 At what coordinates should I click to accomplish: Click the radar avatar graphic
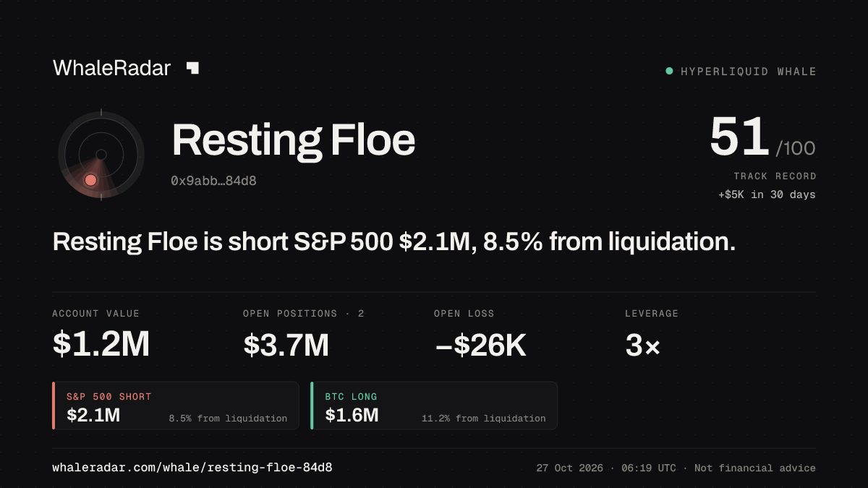coord(101,155)
